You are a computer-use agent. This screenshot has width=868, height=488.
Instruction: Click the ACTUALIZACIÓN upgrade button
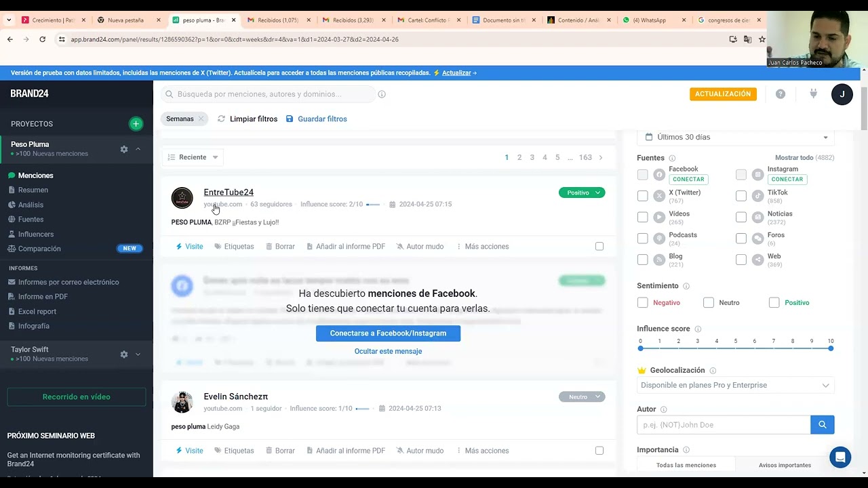pyautogui.click(x=723, y=94)
